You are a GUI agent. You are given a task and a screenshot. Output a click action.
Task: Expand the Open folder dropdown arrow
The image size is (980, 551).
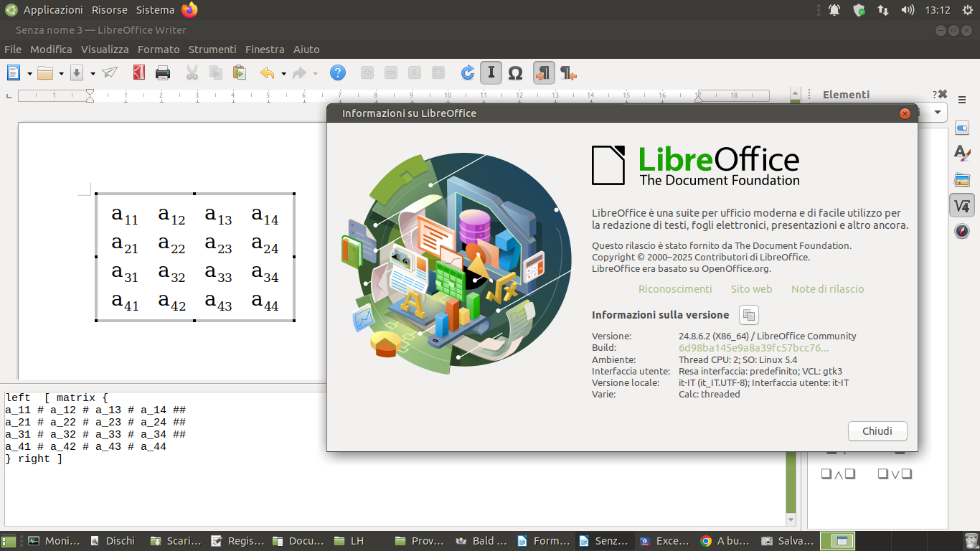(61, 73)
